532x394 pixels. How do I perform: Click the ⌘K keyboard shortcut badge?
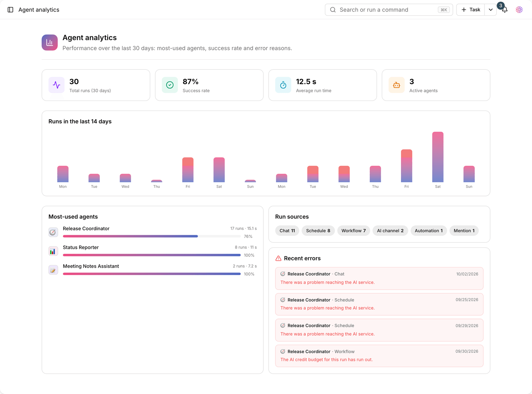pos(444,10)
